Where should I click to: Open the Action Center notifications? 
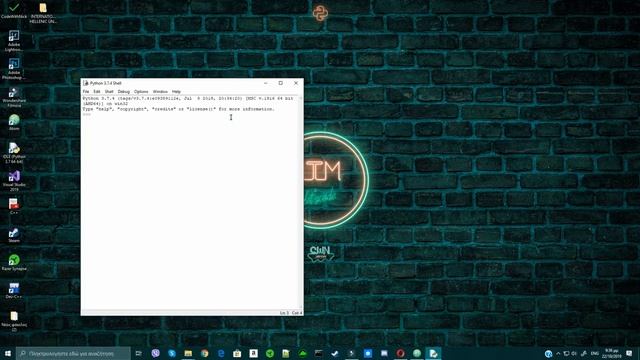[629, 353]
